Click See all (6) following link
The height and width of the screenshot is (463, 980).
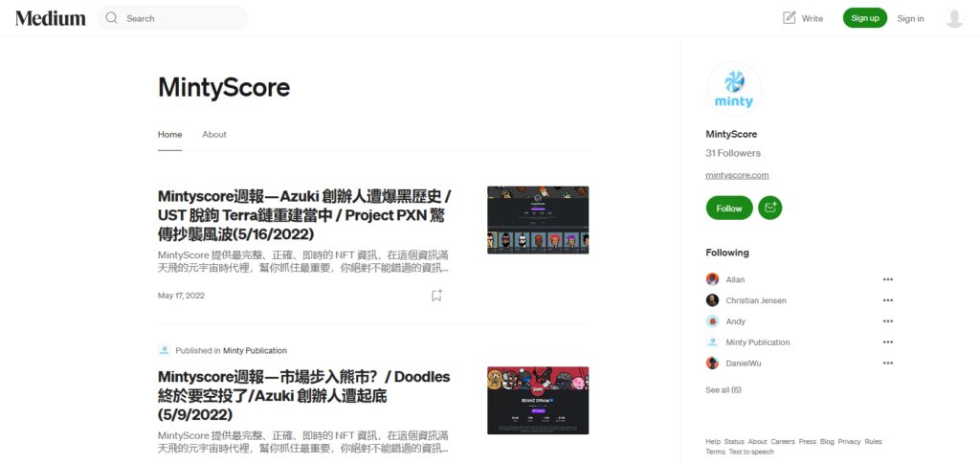[x=724, y=390]
